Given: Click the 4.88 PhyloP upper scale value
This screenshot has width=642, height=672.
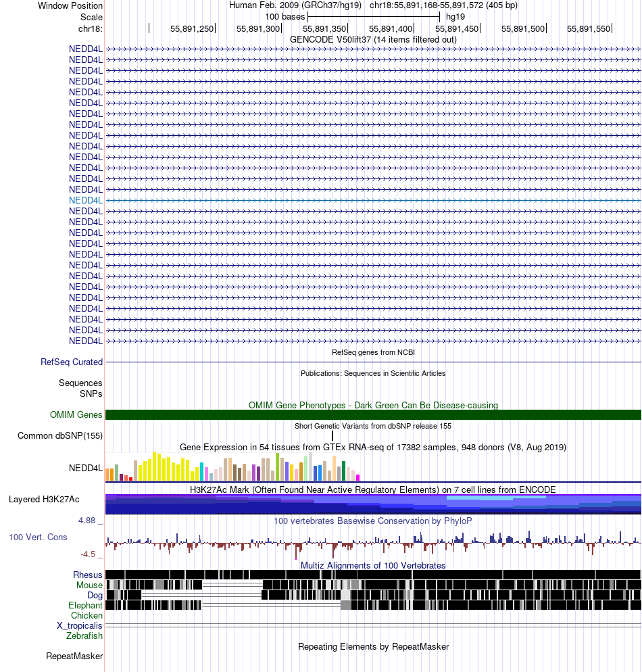Looking at the screenshot, I should (x=87, y=521).
